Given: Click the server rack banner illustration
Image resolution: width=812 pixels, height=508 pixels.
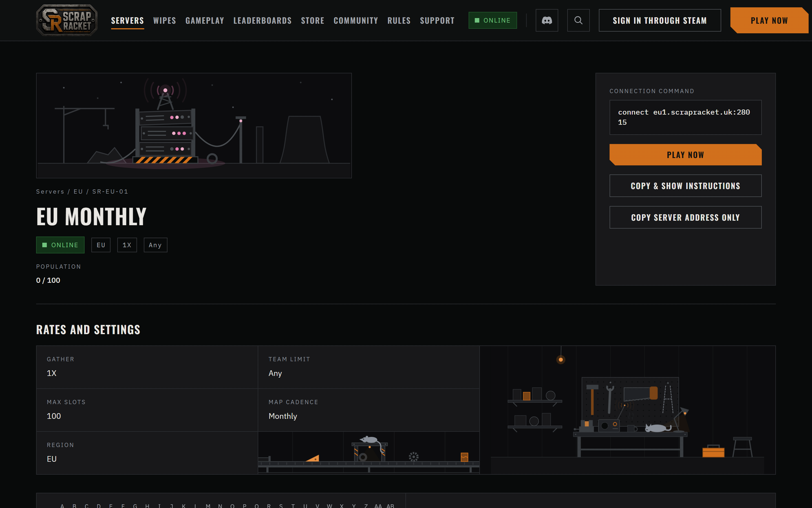Looking at the screenshot, I should click(194, 125).
